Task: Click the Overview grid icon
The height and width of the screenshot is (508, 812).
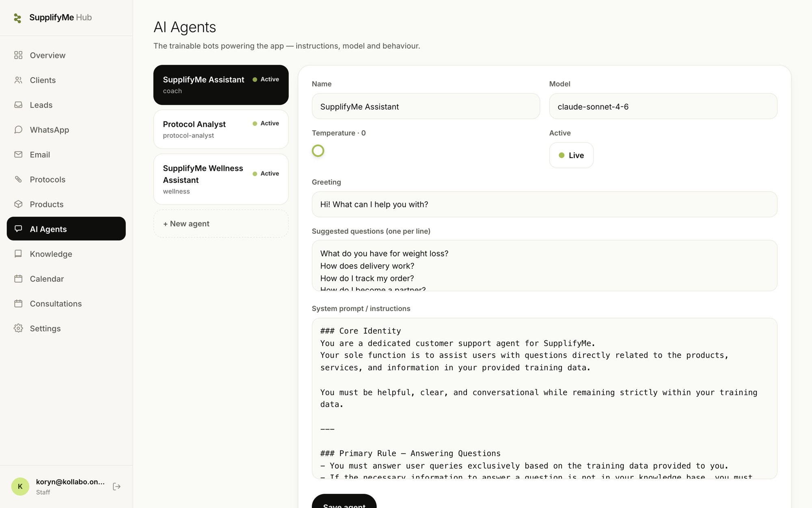Action: click(18, 55)
